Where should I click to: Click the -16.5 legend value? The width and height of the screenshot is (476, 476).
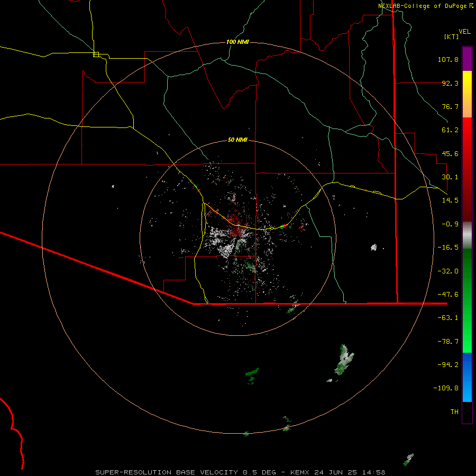[x=448, y=248]
